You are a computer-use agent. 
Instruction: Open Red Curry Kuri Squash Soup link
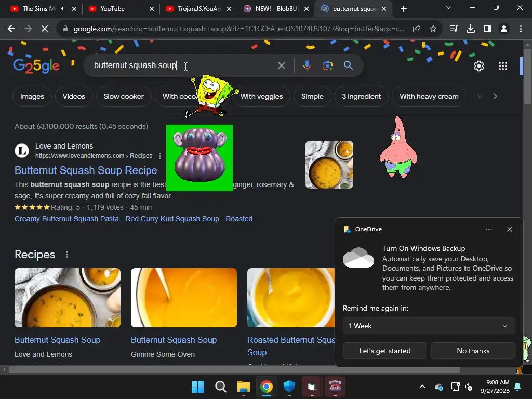(172, 219)
